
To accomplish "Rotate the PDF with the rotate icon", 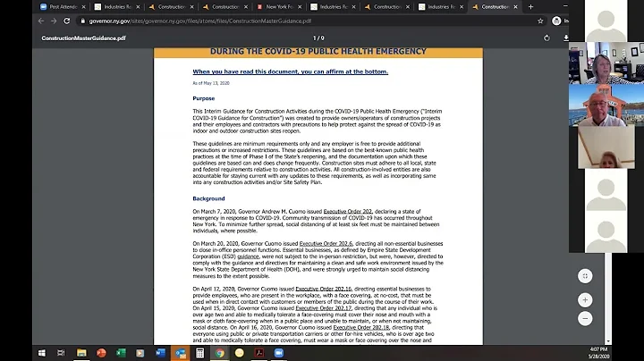I will tap(547, 38).
